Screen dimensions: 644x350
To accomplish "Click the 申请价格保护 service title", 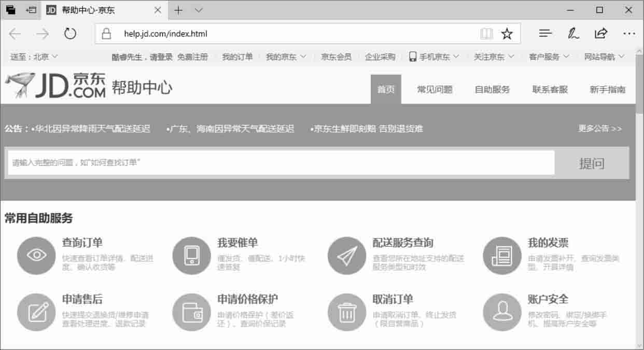I will [x=248, y=299].
